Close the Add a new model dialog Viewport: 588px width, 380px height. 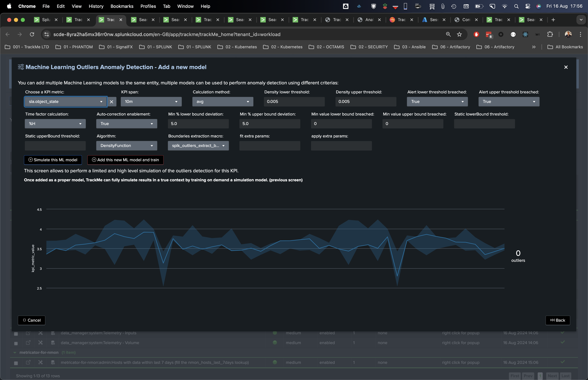click(x=566, y=67)
